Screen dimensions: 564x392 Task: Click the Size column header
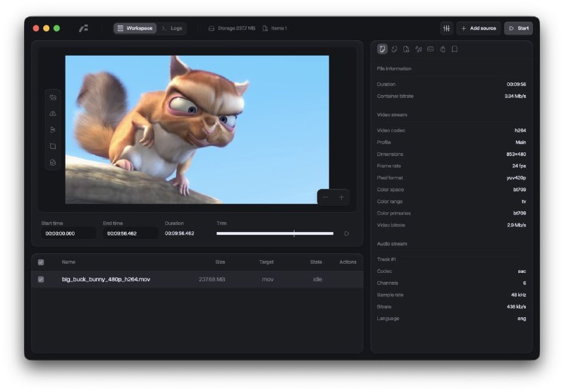pyautogui.click(x=220, y=262)
